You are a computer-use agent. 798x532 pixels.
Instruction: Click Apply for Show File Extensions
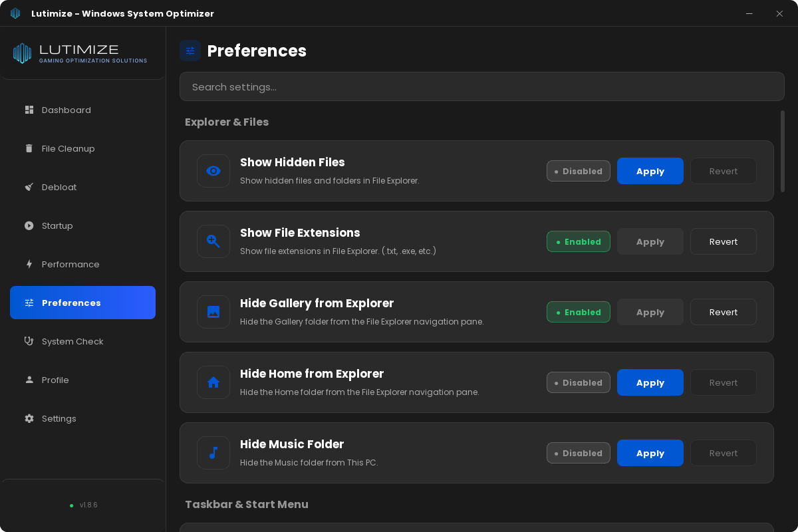[x=650, y=241]
